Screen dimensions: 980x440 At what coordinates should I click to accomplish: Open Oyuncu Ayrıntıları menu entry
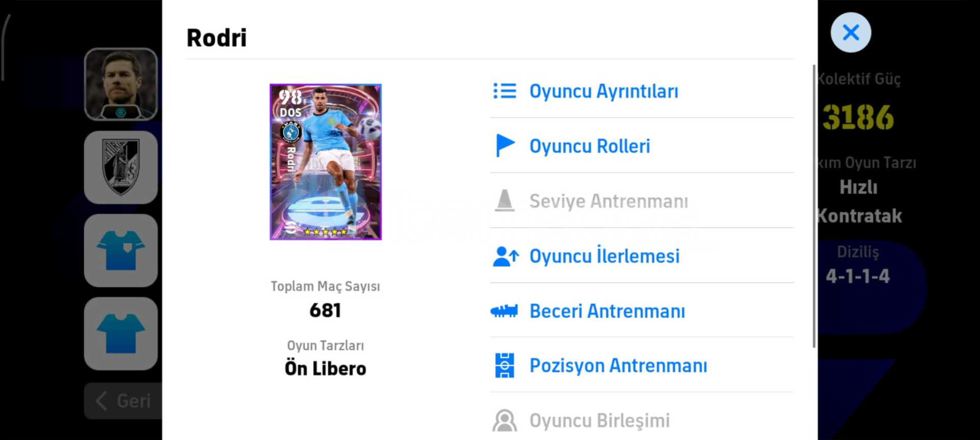click(x=603, y=91)
